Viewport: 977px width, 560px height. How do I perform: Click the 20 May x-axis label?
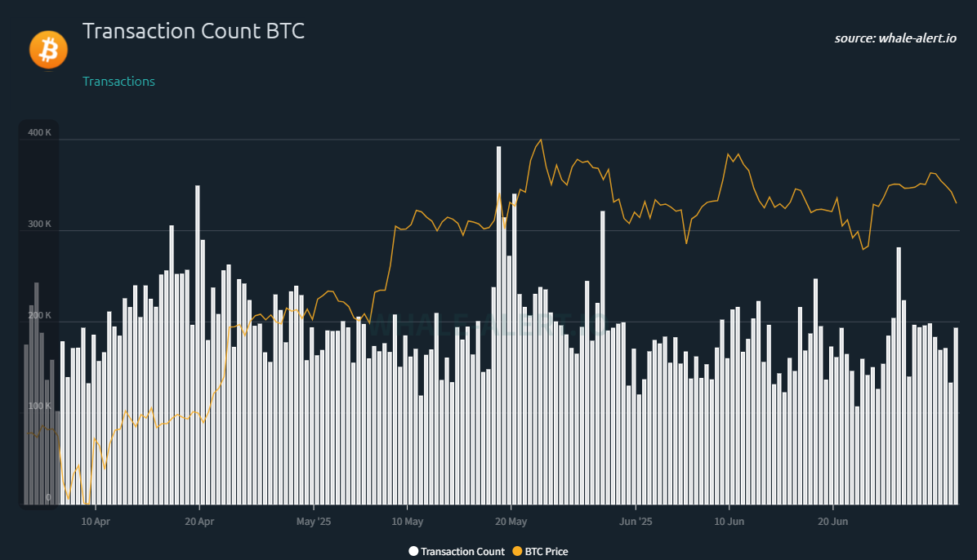pos(511,522)
